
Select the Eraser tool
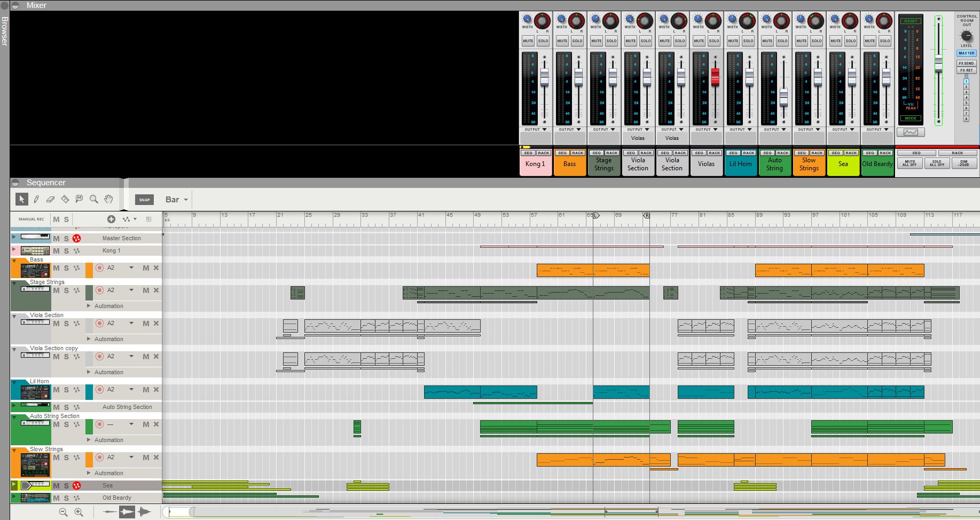tap(51, 199)
